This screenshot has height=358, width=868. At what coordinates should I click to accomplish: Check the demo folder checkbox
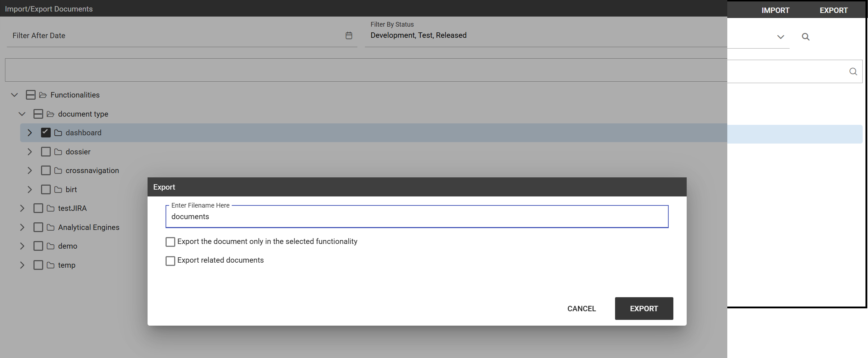click(x=38, y=246)
